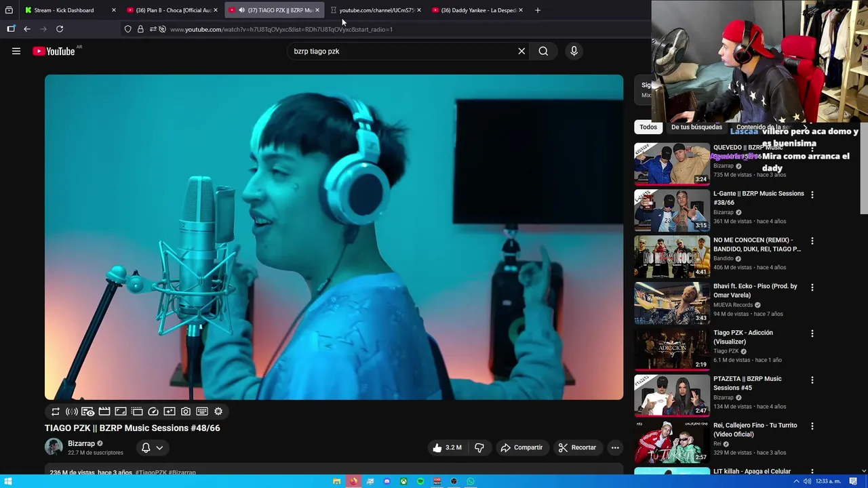Open WhatsApp from taskbar

pos(471,481)
